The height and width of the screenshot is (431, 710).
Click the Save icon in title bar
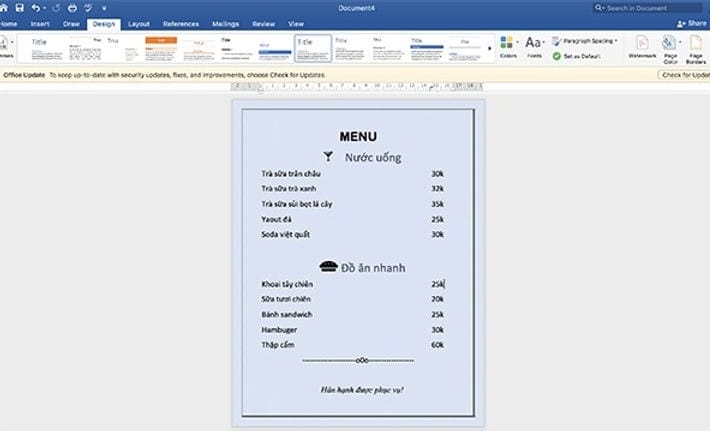click(19, 8)
